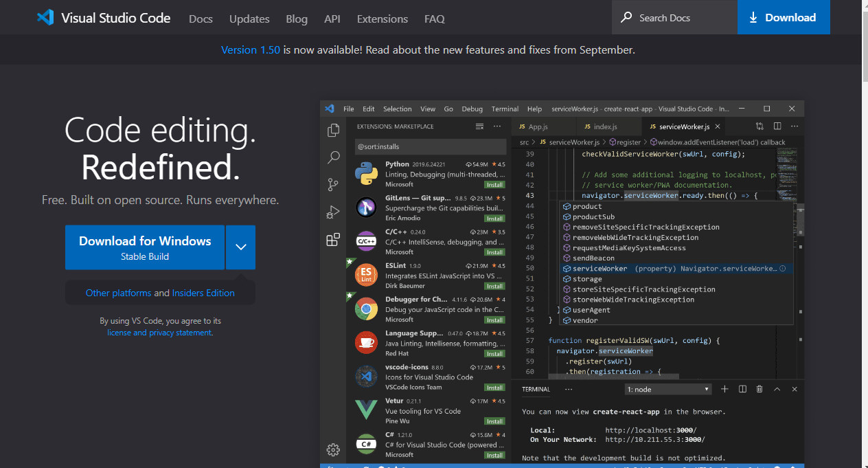Open terminal panel tabs overflow ellipsis

pyautogui.click(x=568, y=389)
